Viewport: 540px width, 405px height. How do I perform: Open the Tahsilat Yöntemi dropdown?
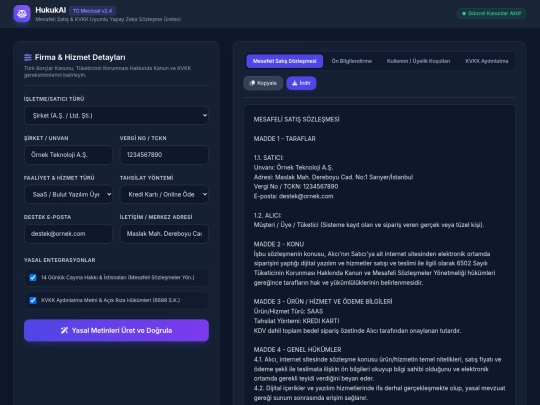coord(164,194)
